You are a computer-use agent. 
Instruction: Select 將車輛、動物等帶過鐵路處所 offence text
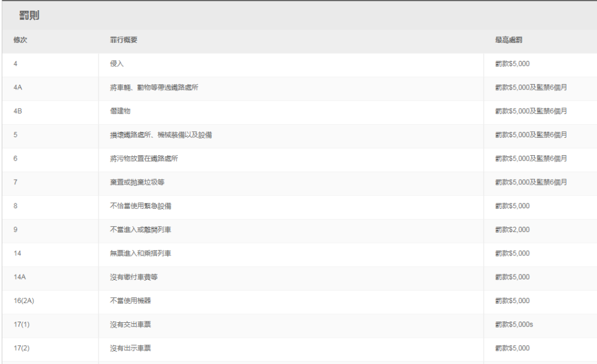tap(154, 88)
